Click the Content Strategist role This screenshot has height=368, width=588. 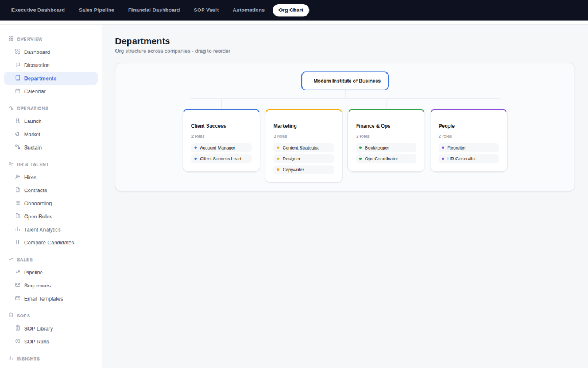point(304,148)
